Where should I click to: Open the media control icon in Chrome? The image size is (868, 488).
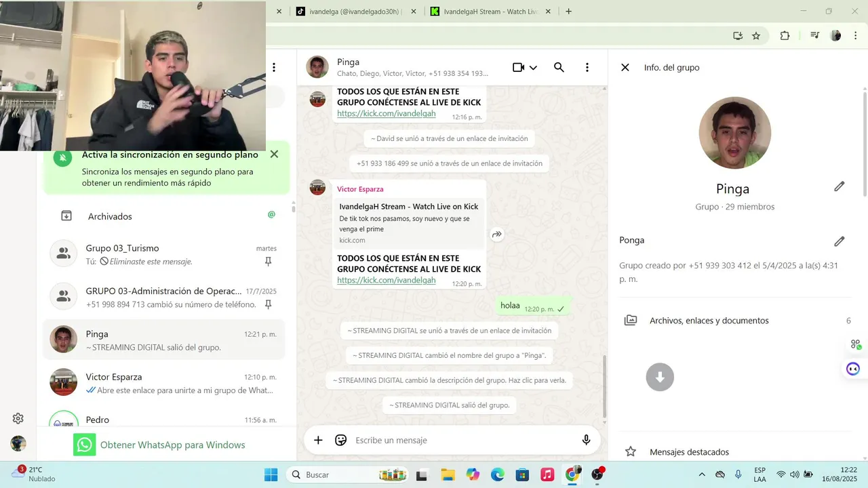814,36
